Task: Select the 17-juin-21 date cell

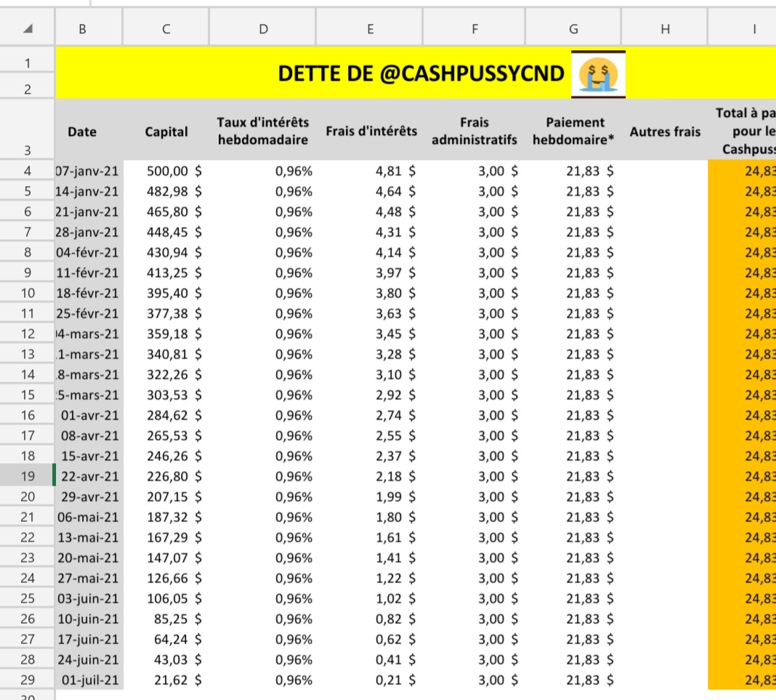Action: tap(89, 639)
